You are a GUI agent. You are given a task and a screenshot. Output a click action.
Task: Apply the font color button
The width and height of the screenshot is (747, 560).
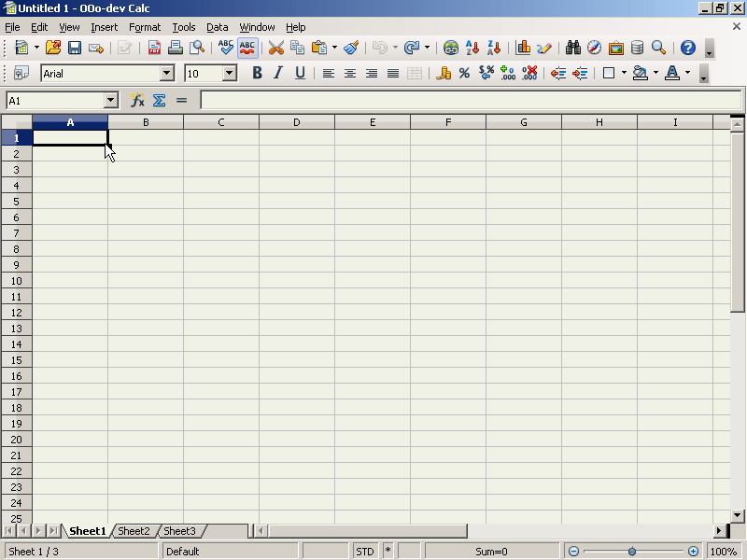[672, 74]
